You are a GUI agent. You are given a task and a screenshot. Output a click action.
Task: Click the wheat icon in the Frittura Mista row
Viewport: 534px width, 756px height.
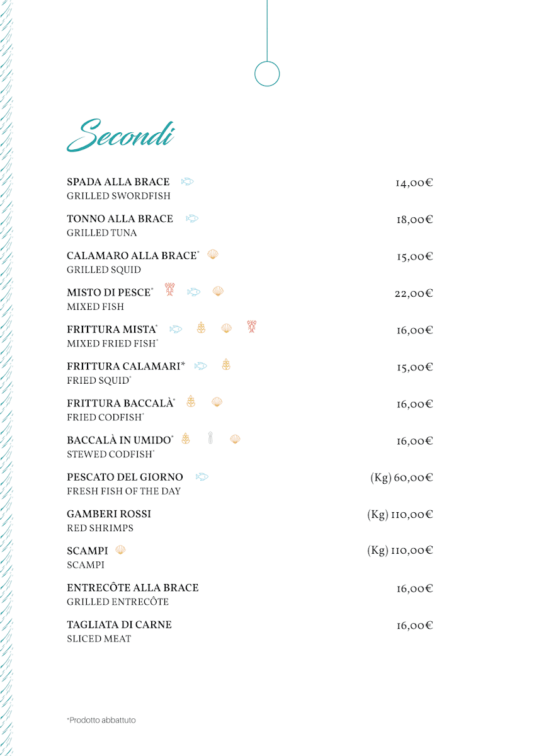click(201, 328)
